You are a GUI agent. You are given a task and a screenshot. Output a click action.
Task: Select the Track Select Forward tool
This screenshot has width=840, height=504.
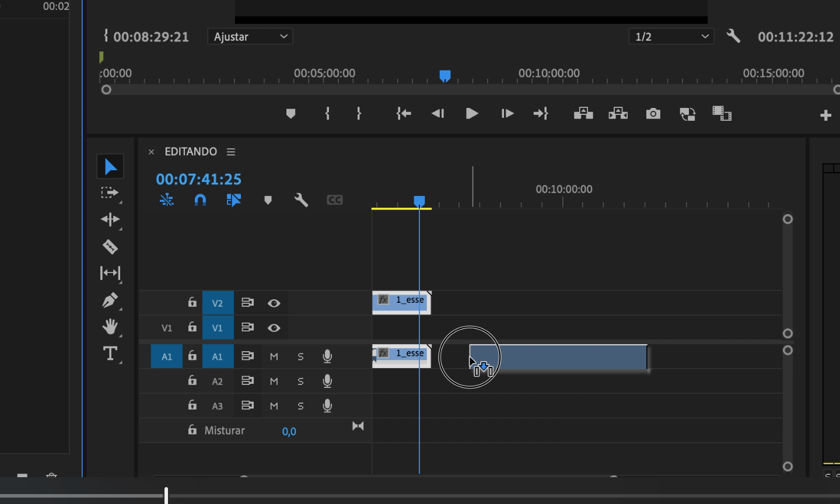(110, 192)
